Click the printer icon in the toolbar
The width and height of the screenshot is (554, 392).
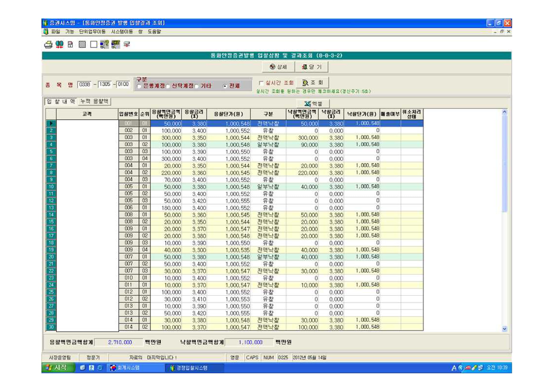point(48,45)
